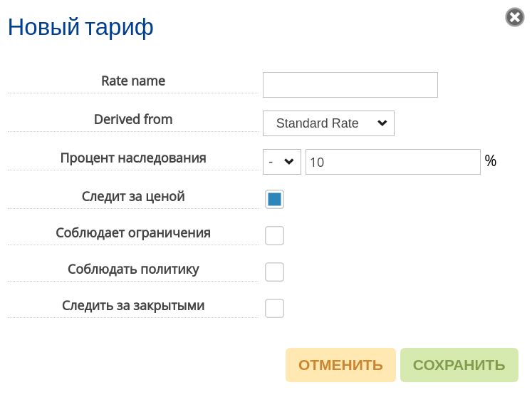This screenshot has height=395, width=532.
Task: Click the percent sign next to the value field
Action: point(491,160)
